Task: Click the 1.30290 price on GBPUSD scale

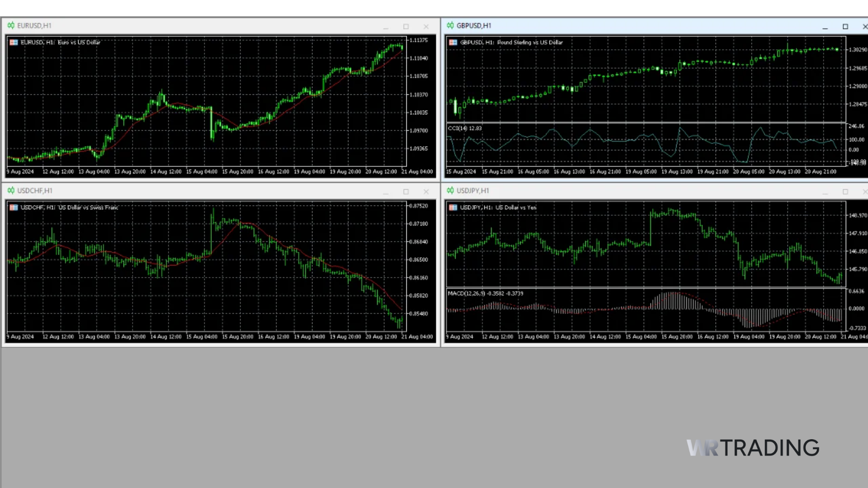Action: coord(858,50)
